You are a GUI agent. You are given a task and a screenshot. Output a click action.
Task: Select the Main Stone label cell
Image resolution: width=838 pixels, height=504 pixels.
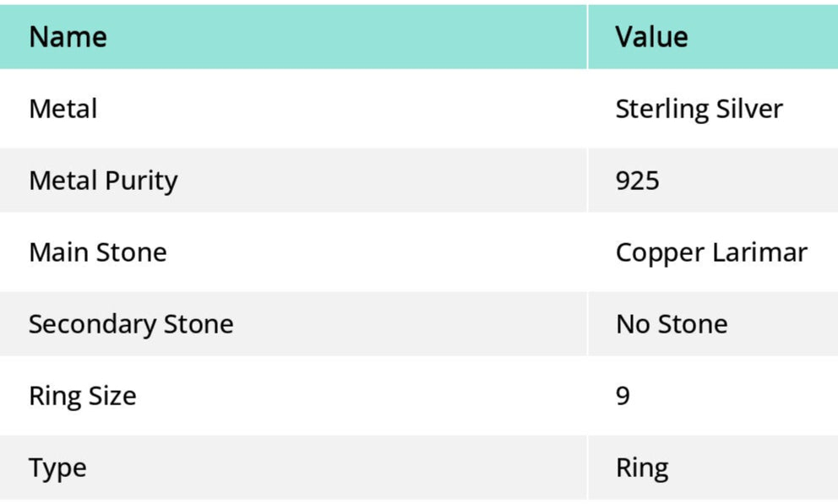click(x=97, y=252)
